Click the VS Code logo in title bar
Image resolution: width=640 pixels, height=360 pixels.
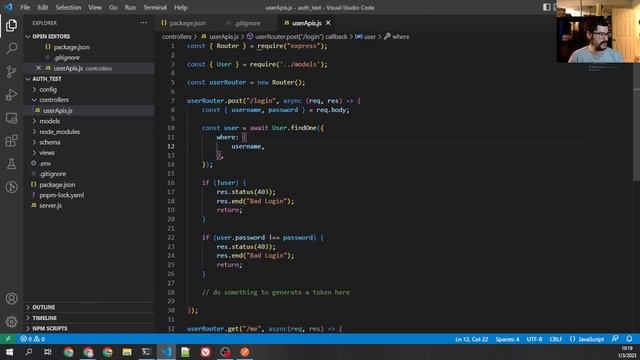tap(8, 7)
